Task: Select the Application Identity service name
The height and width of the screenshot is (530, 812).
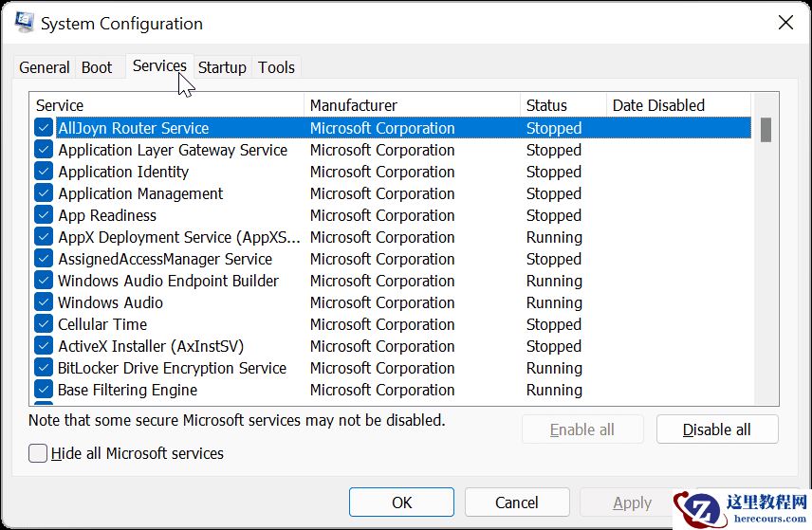Action: 123,172
